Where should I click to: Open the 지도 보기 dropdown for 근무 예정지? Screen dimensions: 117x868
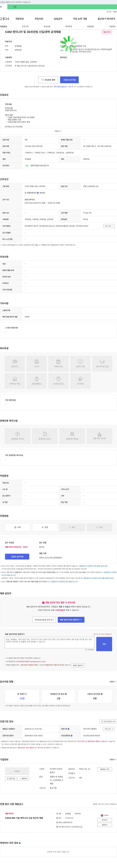[x=109, y=226]
